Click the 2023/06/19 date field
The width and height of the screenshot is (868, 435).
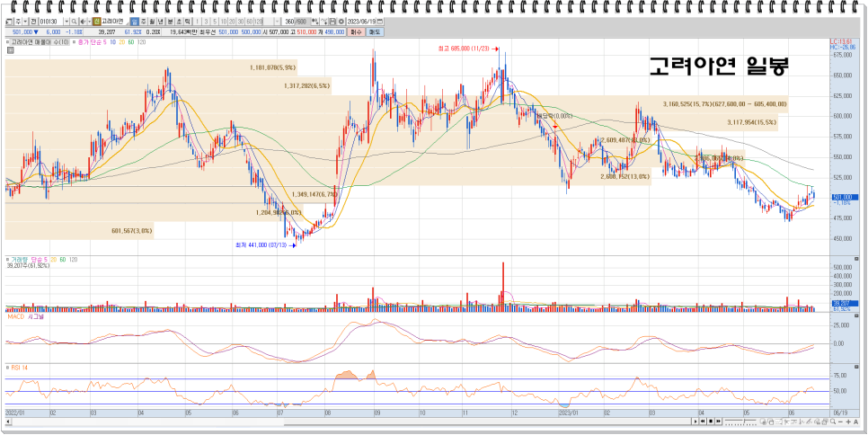point(360,22)
